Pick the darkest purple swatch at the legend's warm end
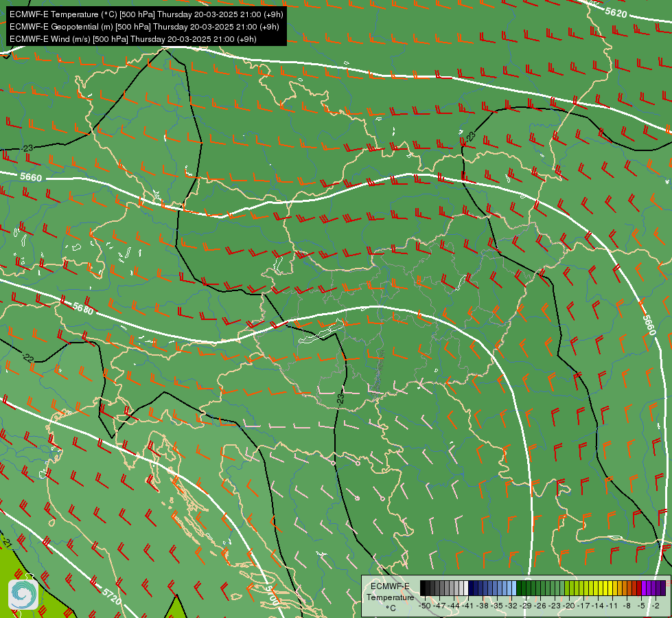 point(663,588)
